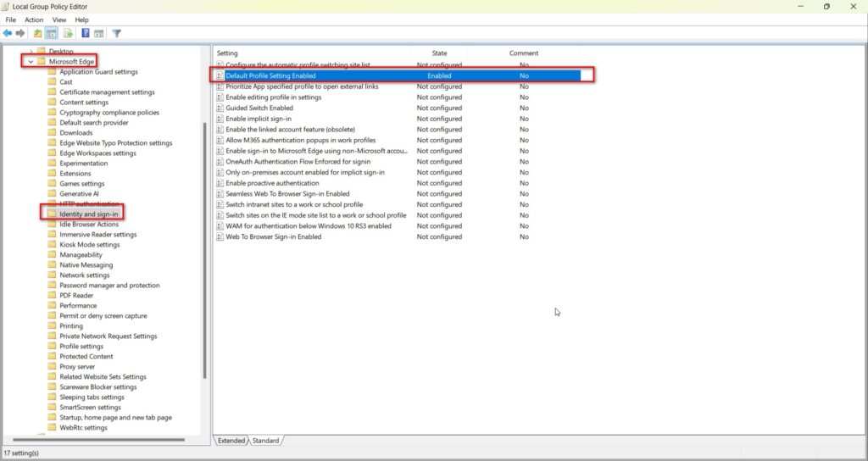Select SmartScreen settings folder
868x461 pixels.
(x=90, y=408)
